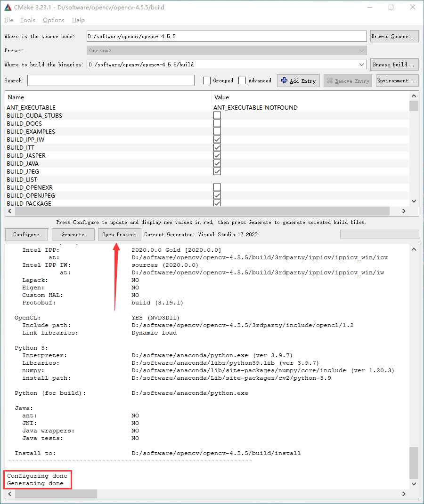Uncheck BUILD_OPENJPEG option
The image size is (424, 504).
[217, 195]
